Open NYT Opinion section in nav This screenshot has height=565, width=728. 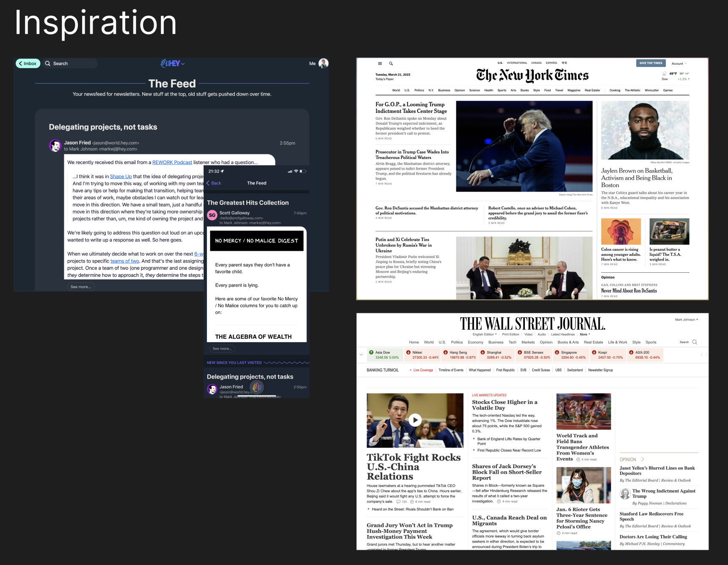click(460, 90)
